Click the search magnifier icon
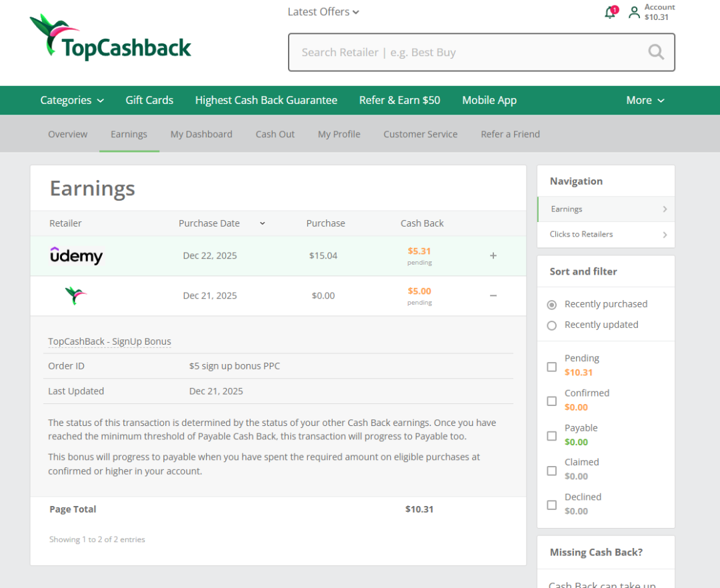 [x=656, y=52]
